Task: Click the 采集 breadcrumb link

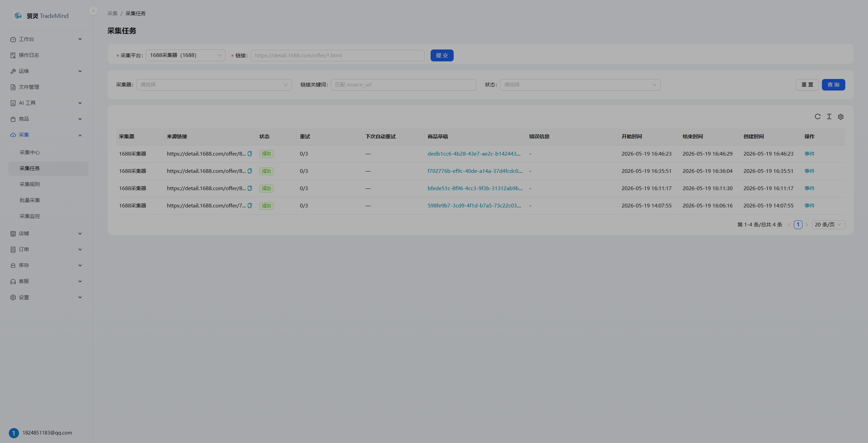Action: point(113,14)
